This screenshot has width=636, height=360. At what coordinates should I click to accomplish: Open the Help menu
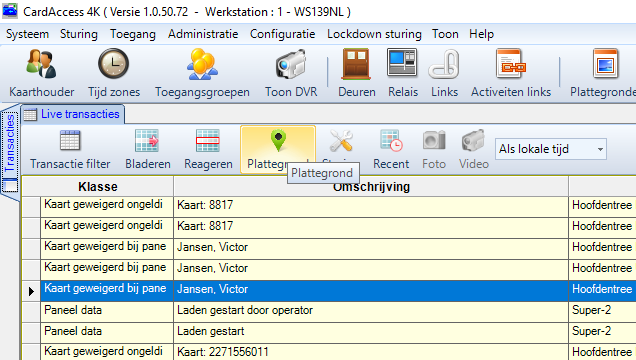(481, 34)
